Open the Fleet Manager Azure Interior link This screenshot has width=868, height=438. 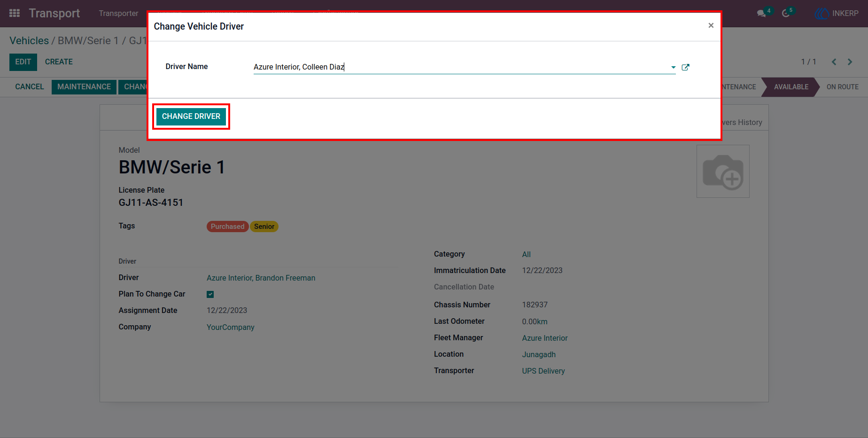[545, 338]
